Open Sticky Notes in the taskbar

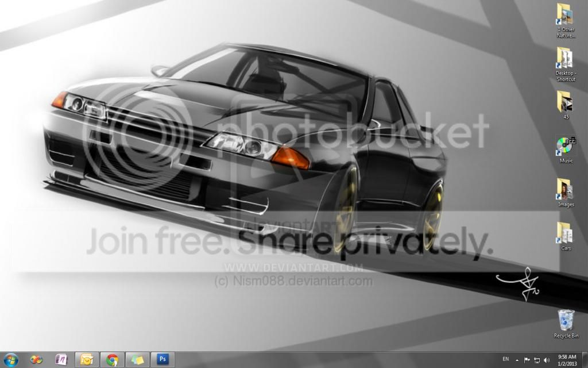137,360
